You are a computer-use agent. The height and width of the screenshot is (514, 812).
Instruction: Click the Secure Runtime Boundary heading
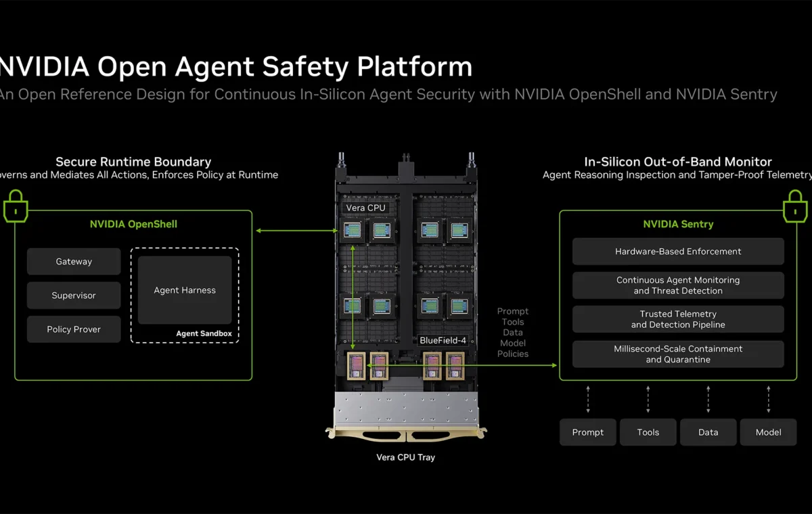133,162
